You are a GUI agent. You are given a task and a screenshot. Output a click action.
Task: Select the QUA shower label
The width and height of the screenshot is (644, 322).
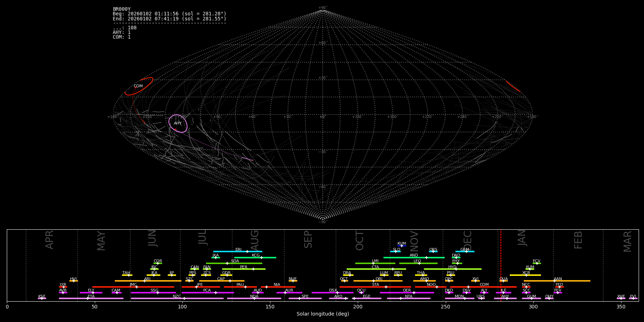[503, 279]
